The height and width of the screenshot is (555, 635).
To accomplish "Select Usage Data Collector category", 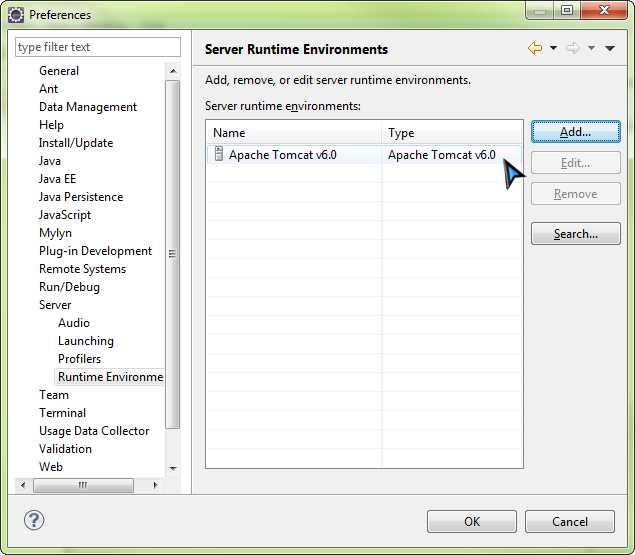I will 94,431.
